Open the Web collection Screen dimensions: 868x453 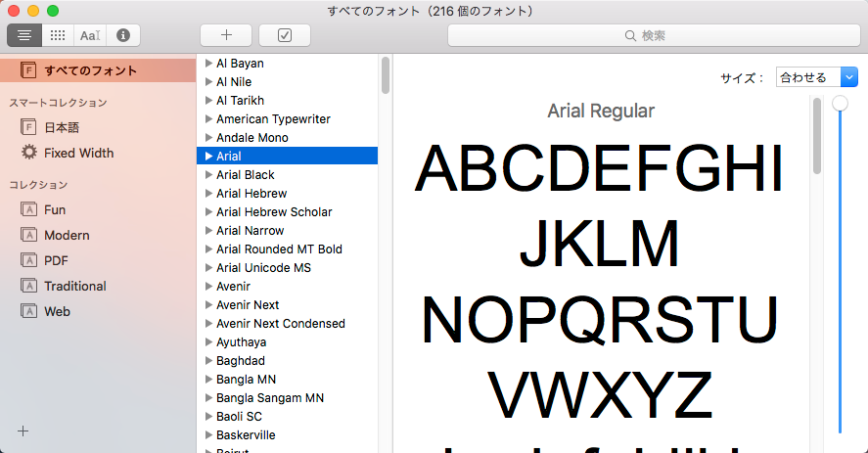(57, 312)
